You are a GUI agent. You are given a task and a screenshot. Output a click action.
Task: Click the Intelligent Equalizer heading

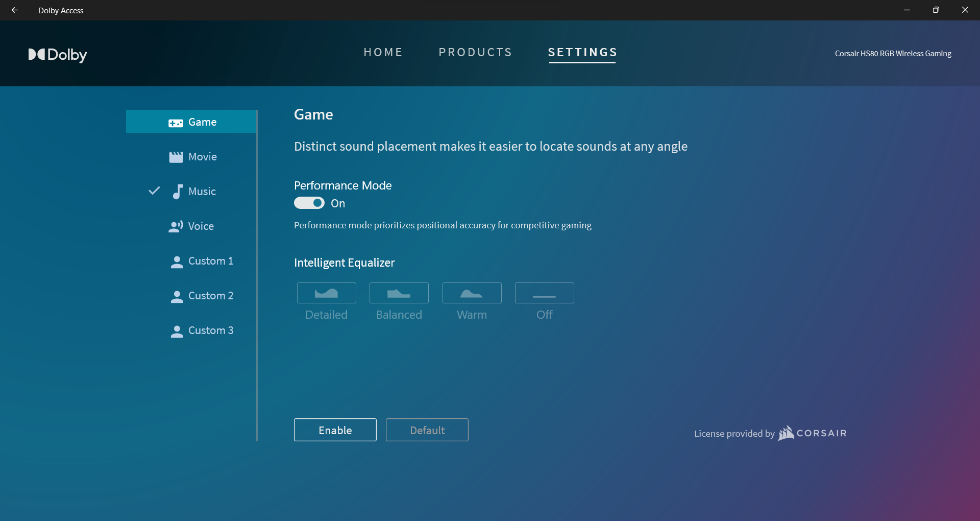pyautogui.click(x=345, y=263)
